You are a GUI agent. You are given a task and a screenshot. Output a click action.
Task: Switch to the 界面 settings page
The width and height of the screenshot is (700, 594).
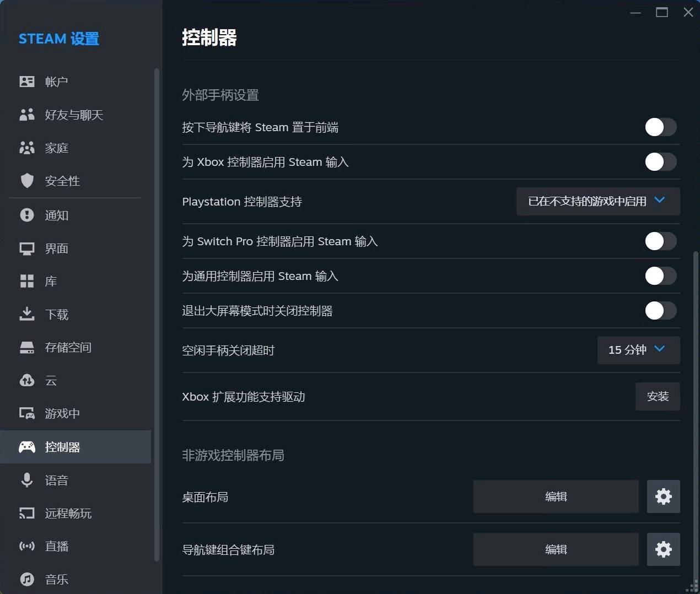click(56, 249)
